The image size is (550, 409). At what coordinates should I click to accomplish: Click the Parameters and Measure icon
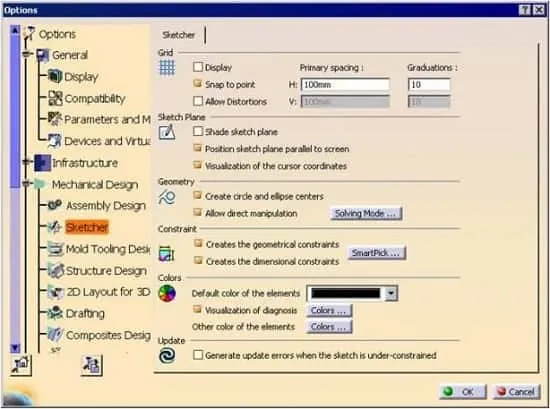[54, 119]
